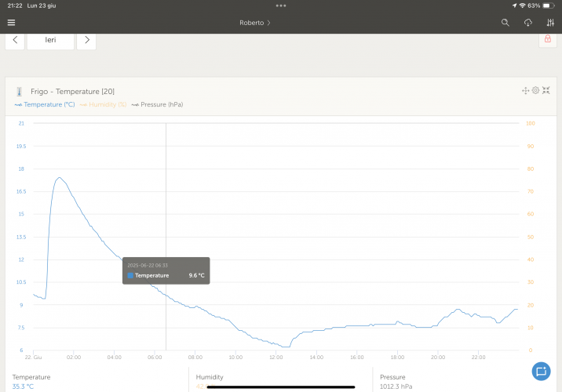Viewport: 562px width, 392px height.
Task: Click the move widget arrows icon
Action: pyautogui.click(x=525, y=90)
